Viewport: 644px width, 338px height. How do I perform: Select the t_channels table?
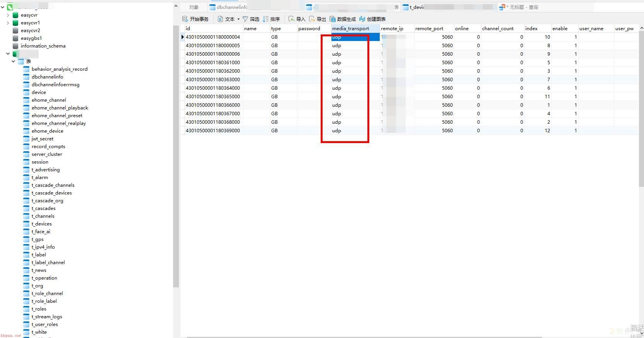point(43,216)
